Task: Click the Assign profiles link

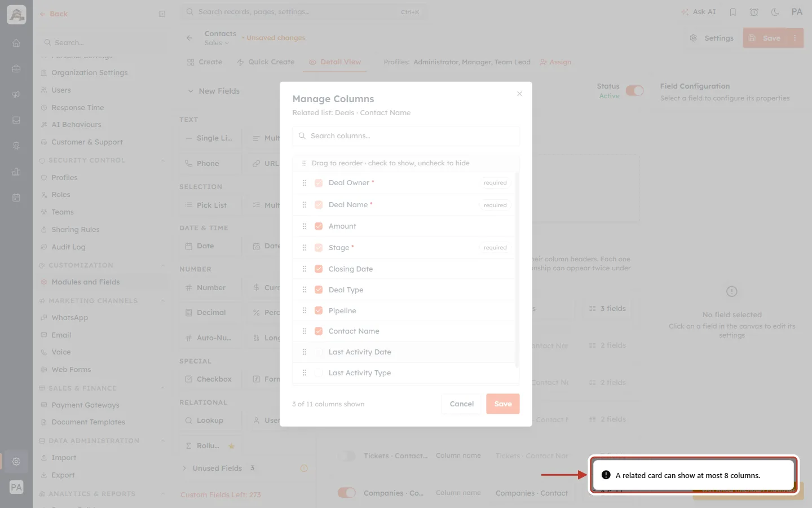Action: 555,62
